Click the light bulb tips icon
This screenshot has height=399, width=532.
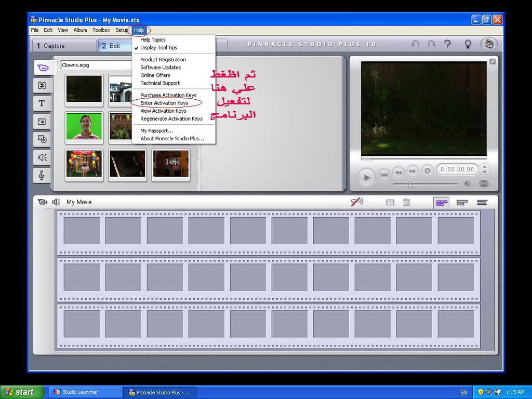pos(468,44)
